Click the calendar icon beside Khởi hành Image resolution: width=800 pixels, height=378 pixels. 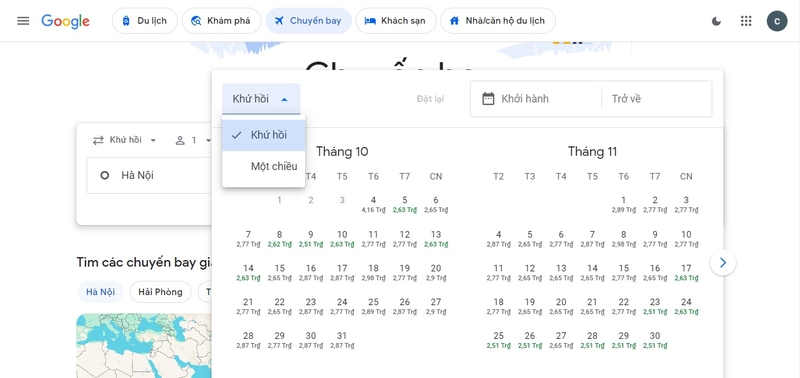coord(488,98)
